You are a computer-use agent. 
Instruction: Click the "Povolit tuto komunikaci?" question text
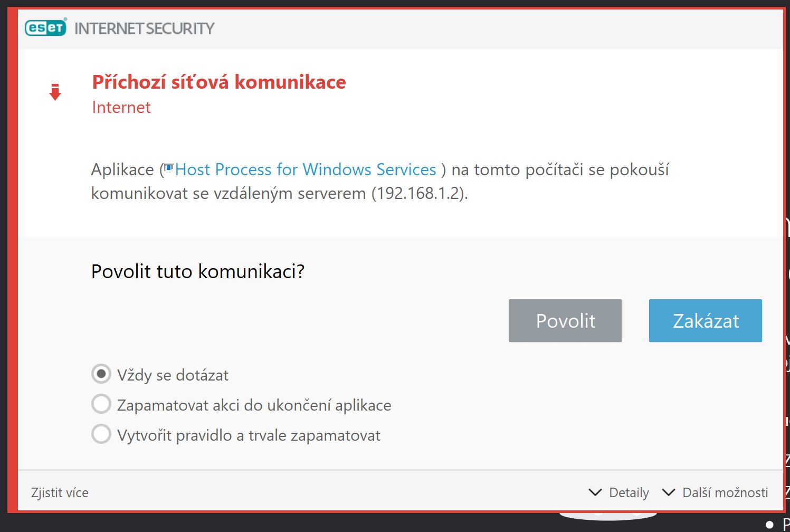click(x=198, y=271)
